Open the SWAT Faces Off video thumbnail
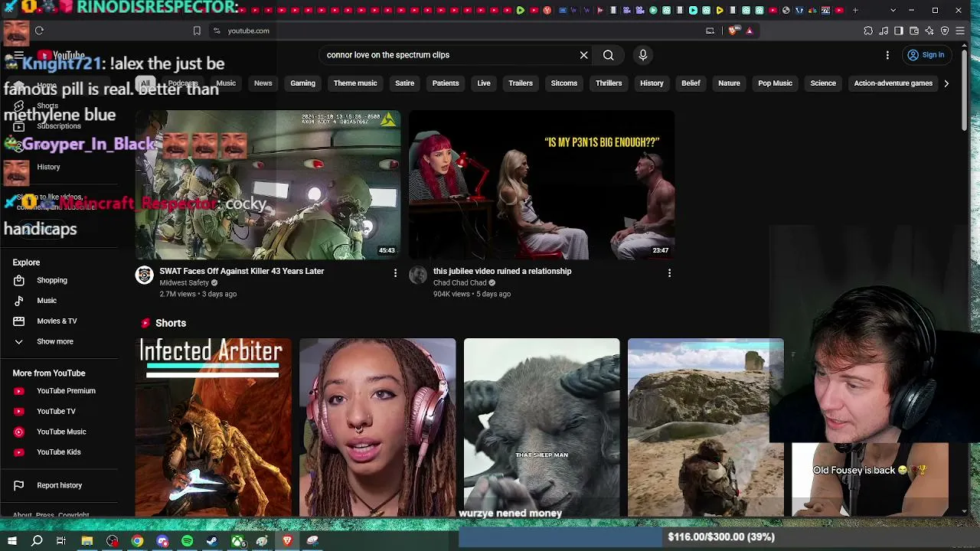The width and height of the screenshot is (980, 551). click(x=268, y=185)
